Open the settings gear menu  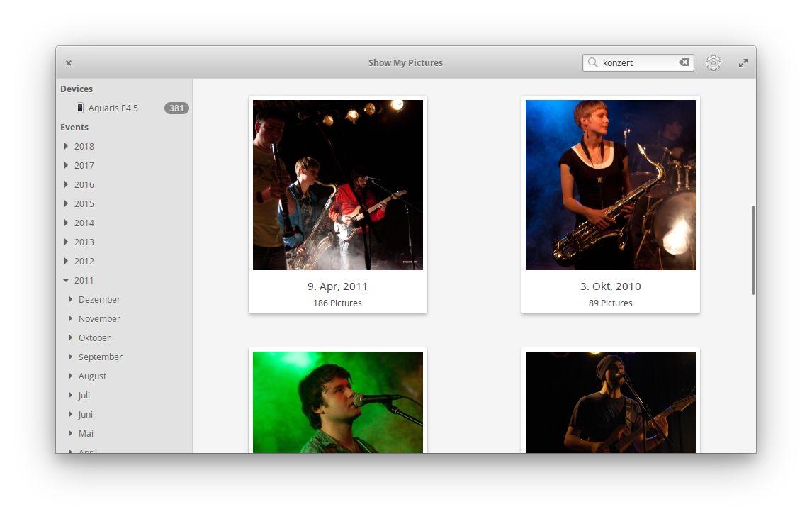tap(713, 62)
